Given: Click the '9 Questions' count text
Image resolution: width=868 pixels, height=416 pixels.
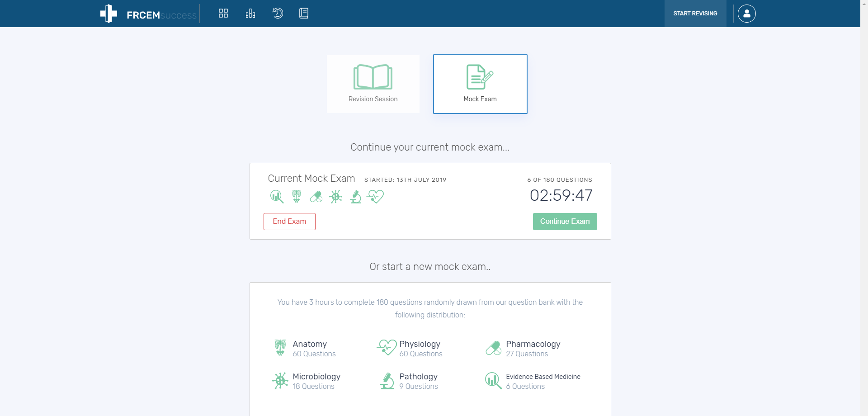Looking at the screenshot, I should pos(419,387).
